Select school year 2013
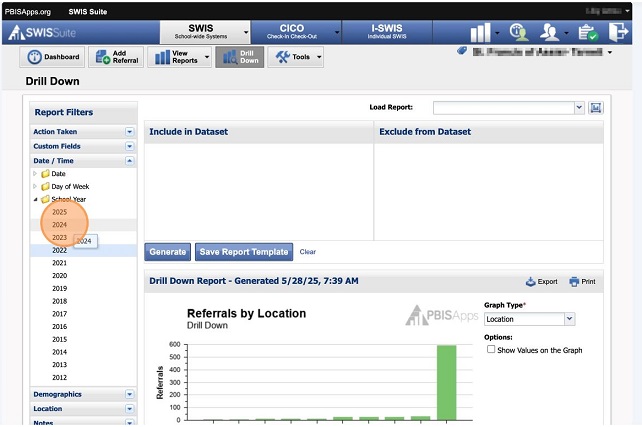The width and height of the screenshot is (642, 427). point(59,365)
